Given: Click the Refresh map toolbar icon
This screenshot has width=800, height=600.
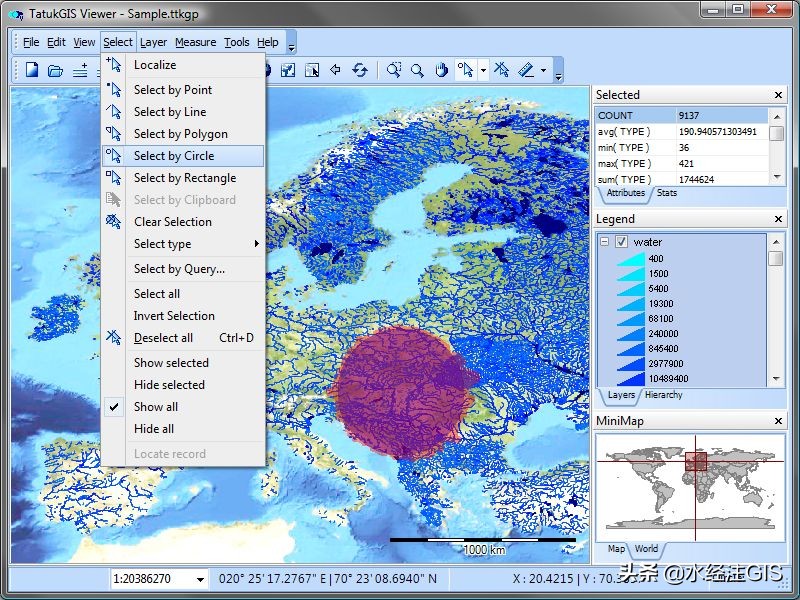Looking at the screenshot, I should click(360, 70).
